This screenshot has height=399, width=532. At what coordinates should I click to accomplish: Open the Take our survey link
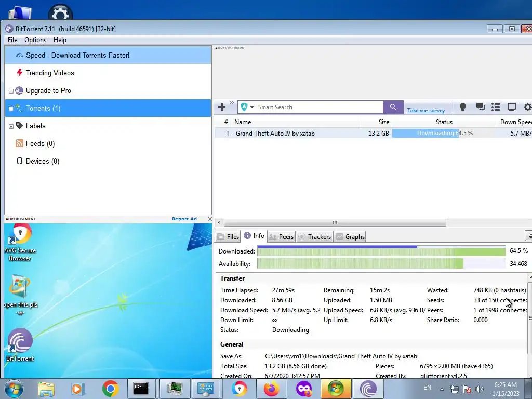426,110
